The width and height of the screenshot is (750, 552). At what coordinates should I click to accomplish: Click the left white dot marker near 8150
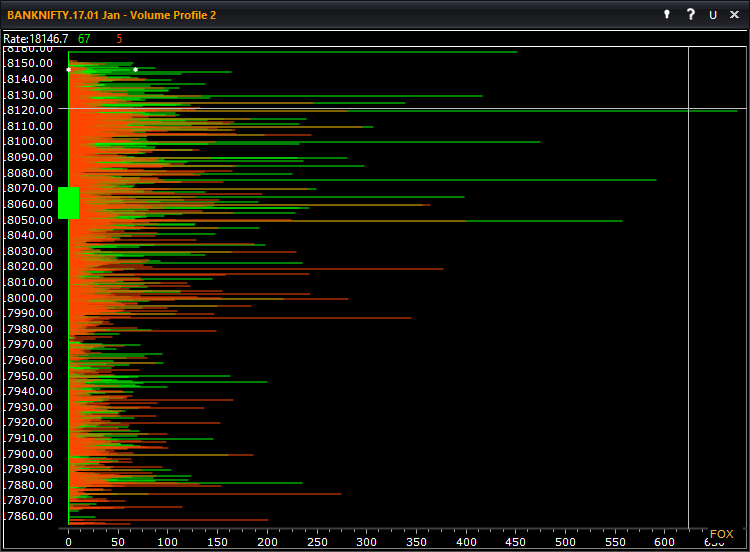click(68, 70)
